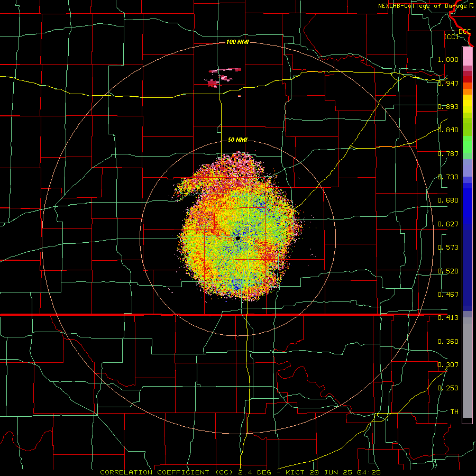
Task: Click the 1.000 color scale value
Action: point(448,59)
